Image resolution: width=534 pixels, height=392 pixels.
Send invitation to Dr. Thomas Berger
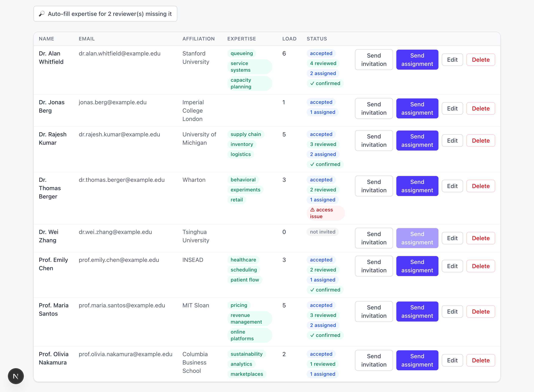click(374, 186)
